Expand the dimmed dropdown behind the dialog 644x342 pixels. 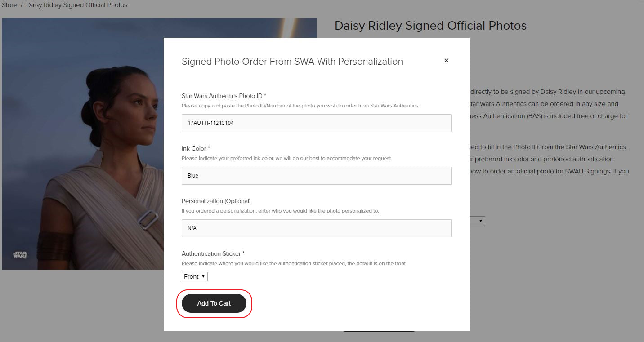click(x=478, y=221)
